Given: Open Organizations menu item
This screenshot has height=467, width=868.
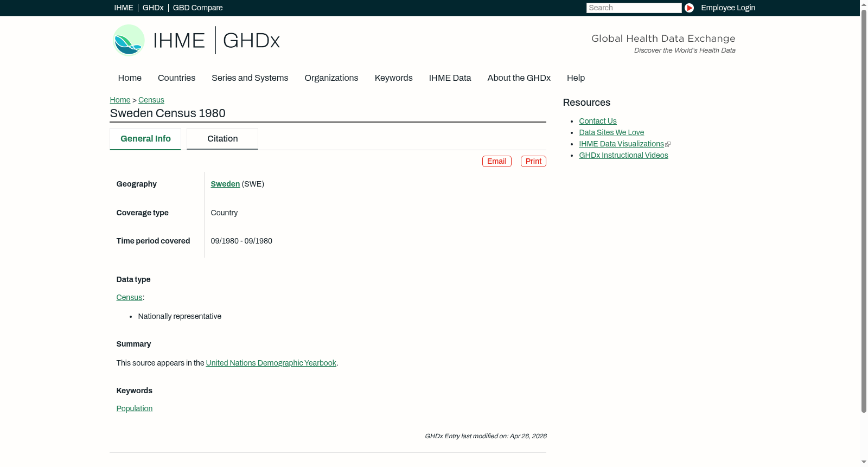Looking at the screenshot, I should (331, 78).
